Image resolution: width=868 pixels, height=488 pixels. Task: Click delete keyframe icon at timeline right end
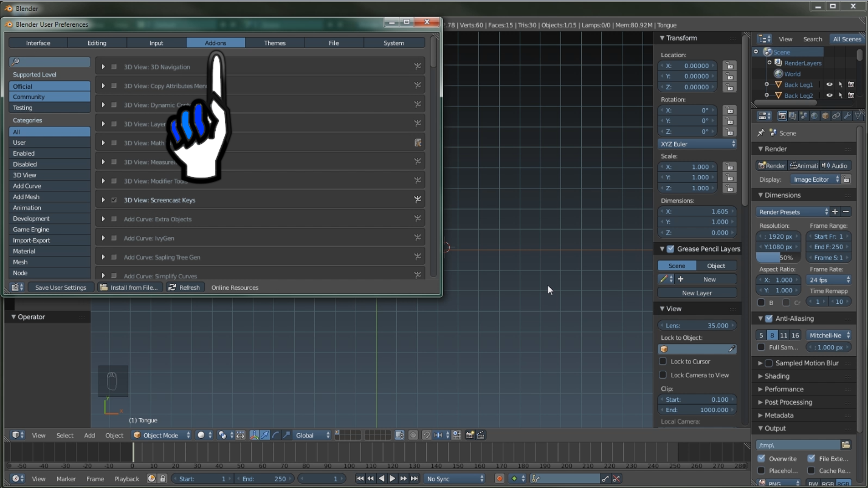click(x=616, y=479)
